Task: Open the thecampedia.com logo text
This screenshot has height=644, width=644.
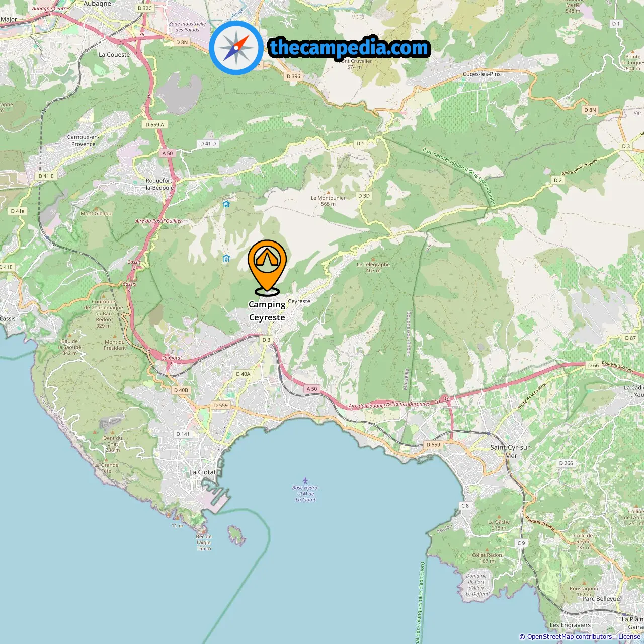Action: (x=349, y=48)
